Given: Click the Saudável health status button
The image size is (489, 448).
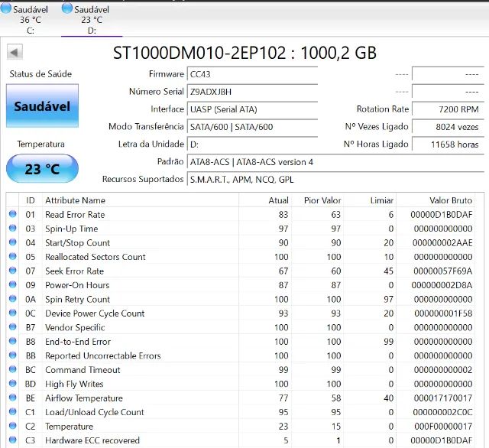Looking at the screenshot, I should pos(43,106).
